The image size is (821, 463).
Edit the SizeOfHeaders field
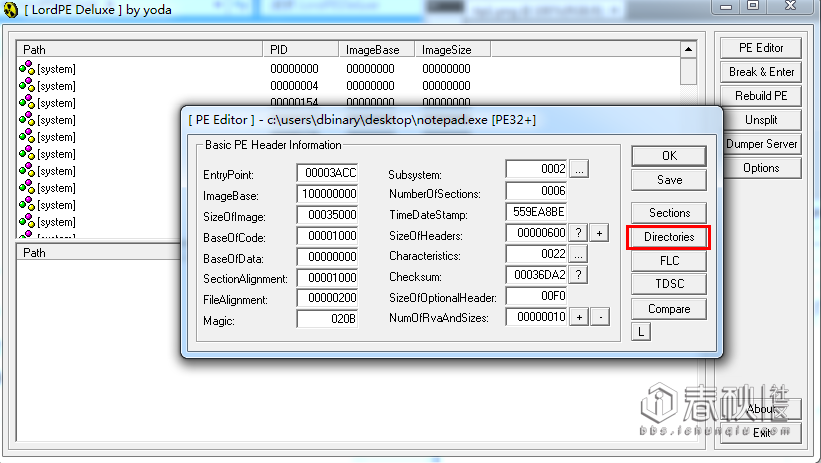click(537, 233)
